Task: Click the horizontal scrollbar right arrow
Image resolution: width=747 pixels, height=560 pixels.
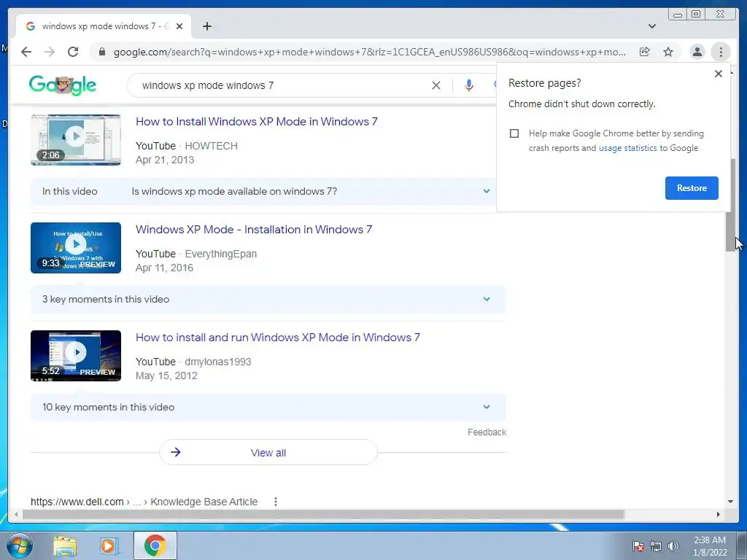Action: click(x=719, y=514)
